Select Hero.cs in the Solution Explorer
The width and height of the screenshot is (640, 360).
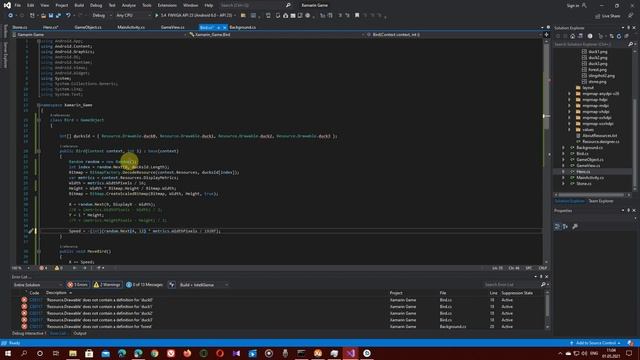583,172
